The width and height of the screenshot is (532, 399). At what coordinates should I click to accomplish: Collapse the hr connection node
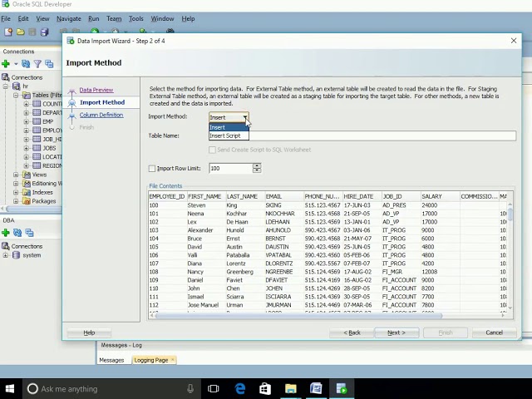tap(6, 86)
